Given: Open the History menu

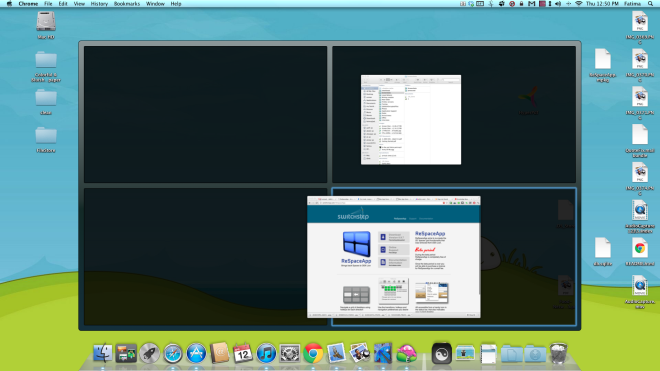Looking at the screenshot, I should [99, 3].
